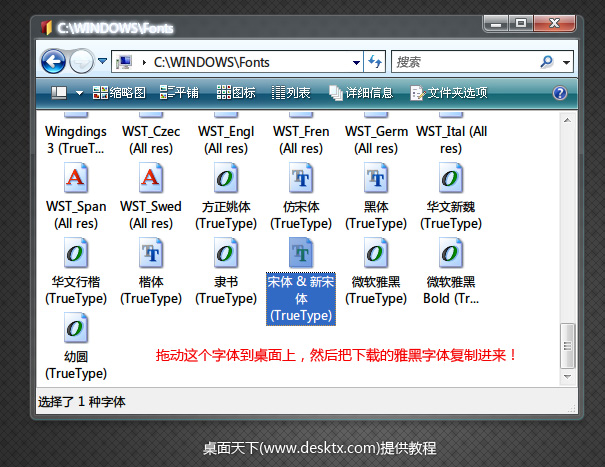This screenshot has height=467, width=605.
Task: Click the magnifier search icon
Action: 547,62
